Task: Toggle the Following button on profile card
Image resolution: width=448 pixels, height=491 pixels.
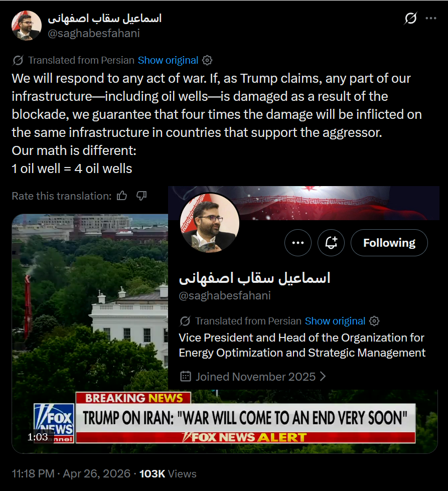Action: point(389,243)
